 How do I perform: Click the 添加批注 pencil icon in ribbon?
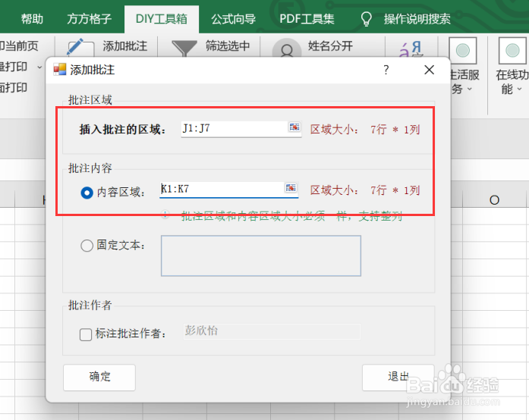pos(80,48)
